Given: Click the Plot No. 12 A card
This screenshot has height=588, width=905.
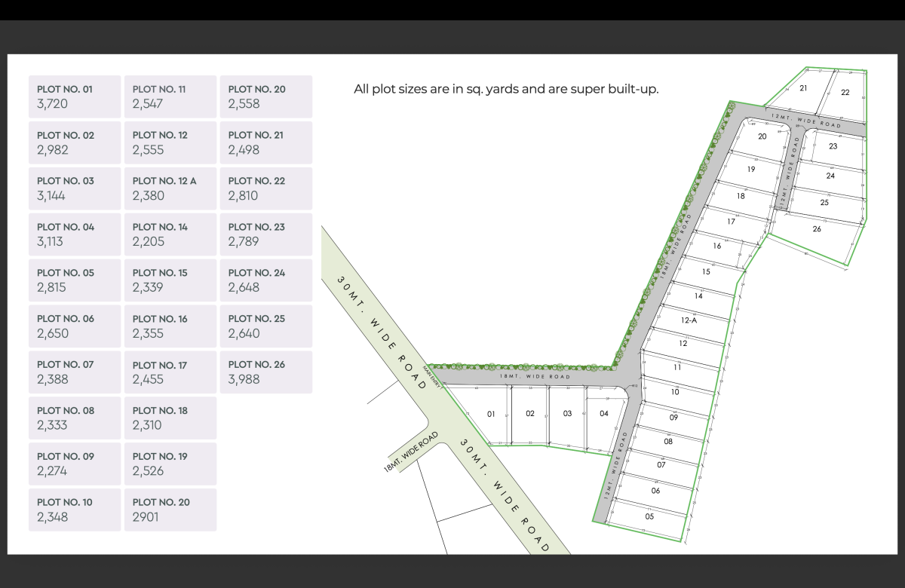Looking at the screenshot, I should pyautogui.click(x=170, y=188).
